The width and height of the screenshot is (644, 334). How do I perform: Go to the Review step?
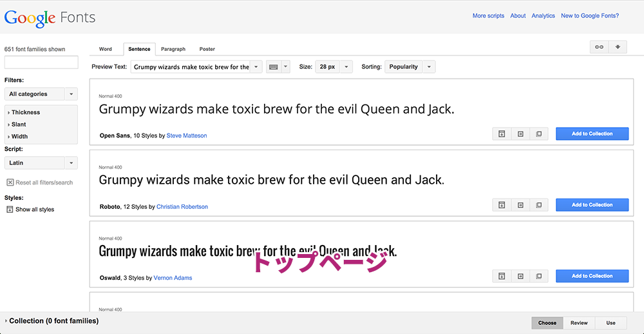point(579,323)
